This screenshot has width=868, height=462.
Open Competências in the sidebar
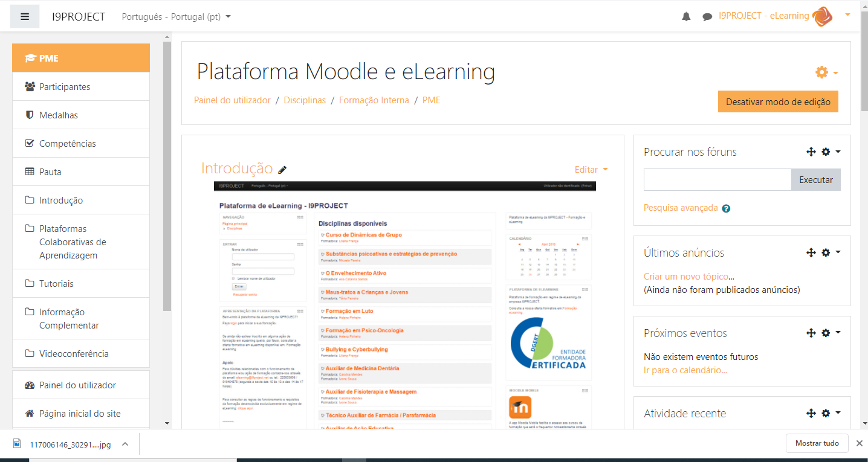81,143
